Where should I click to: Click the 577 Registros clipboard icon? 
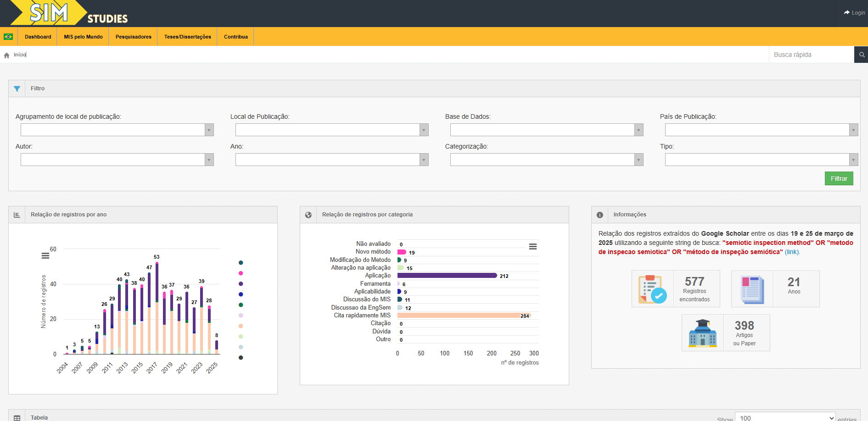pos(652,289)
